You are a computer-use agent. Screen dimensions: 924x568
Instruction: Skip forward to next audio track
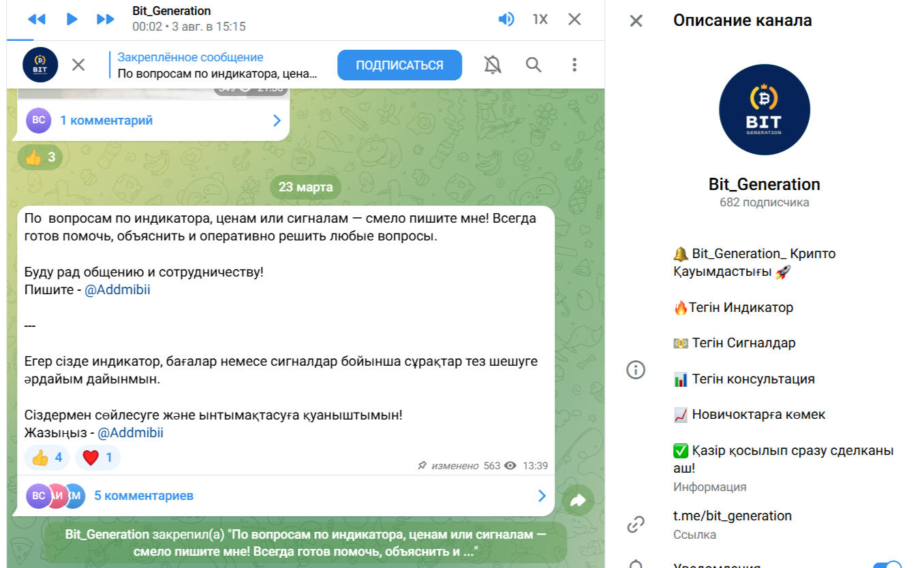tap(106, 19)
